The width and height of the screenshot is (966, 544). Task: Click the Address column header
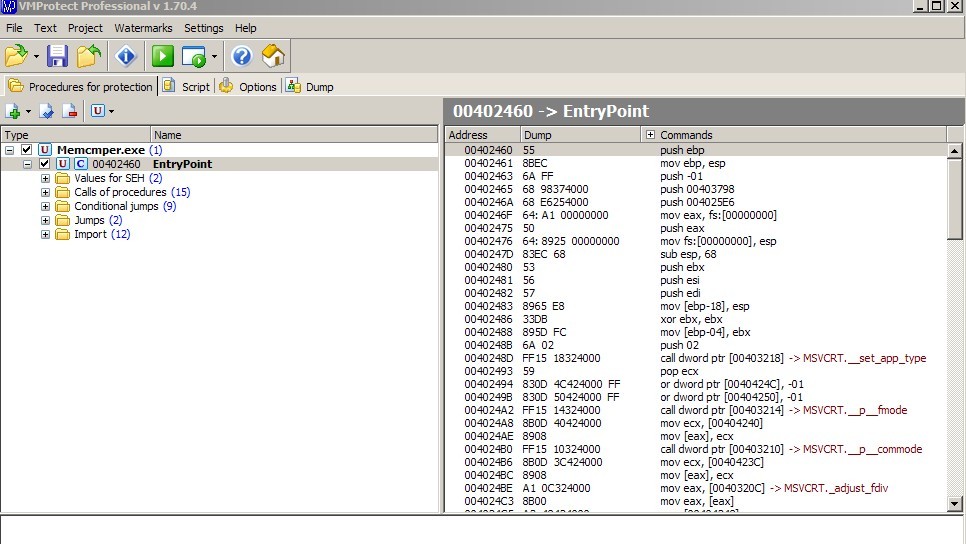(x=482, y=135)
